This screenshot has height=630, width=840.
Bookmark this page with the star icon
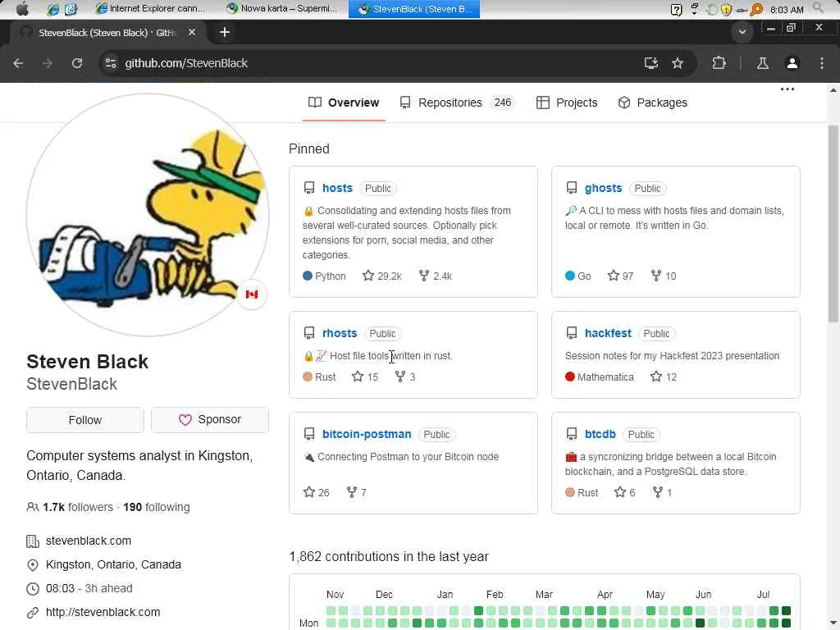(x=678, y=63)
